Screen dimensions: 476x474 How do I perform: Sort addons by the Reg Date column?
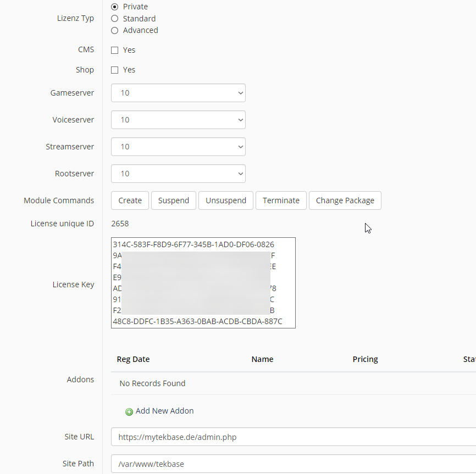(x=133, y=359)
